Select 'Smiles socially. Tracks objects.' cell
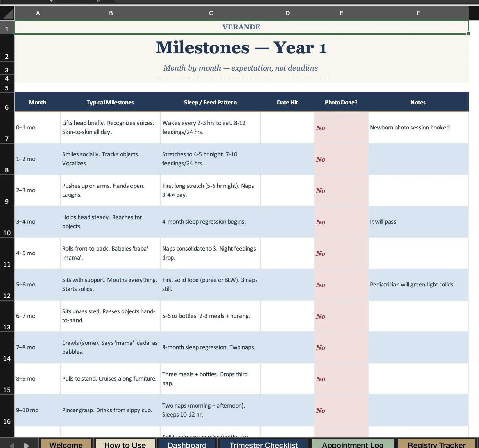 point(110,159)
